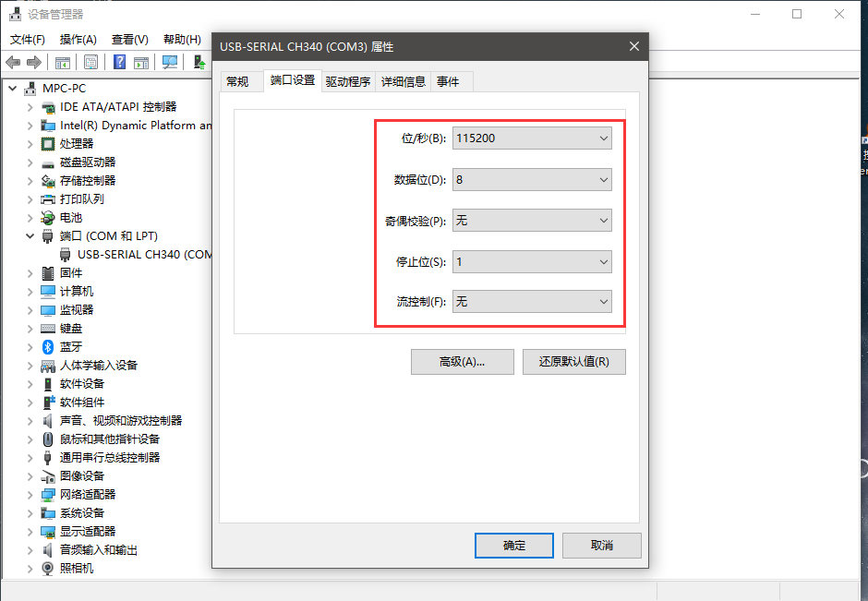Screen dimensions: 868x601
Task: Click the back navigation arrow in toolbar
Action: click(x=12, y=62)
